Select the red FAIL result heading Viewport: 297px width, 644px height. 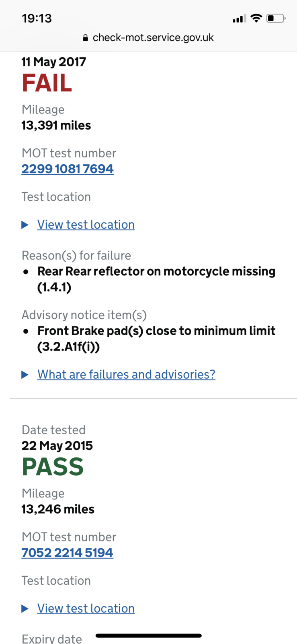point(47,83)
